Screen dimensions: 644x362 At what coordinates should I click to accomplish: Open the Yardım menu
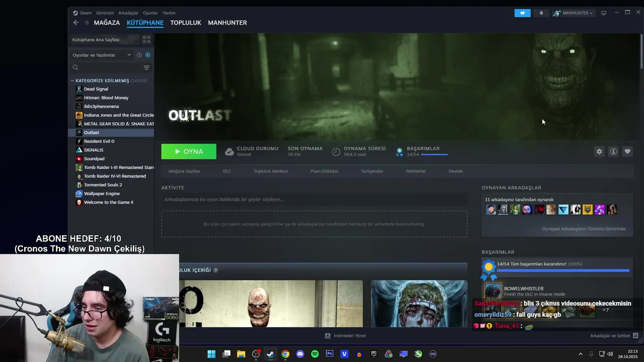coord(169,13)
